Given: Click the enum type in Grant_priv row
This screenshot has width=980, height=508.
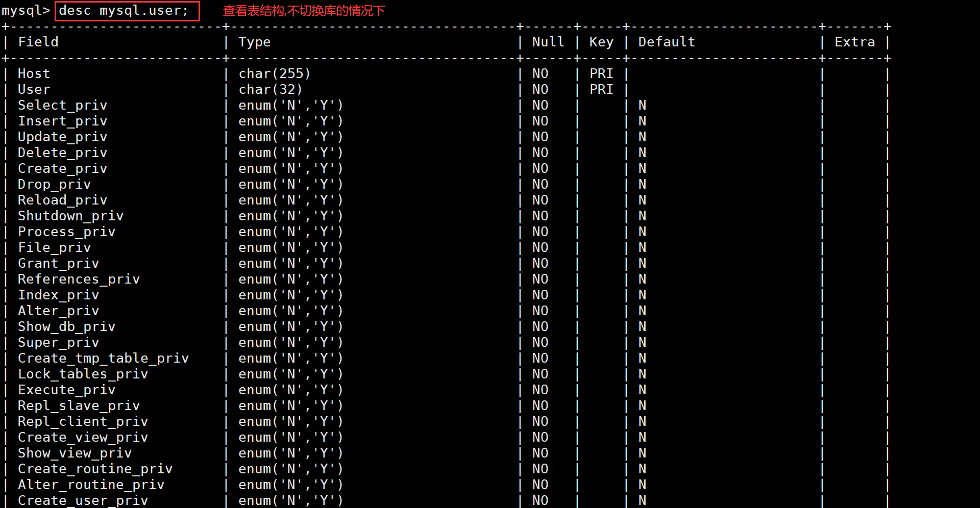Looking at the screenshot, I should click(x=291, y=263).
